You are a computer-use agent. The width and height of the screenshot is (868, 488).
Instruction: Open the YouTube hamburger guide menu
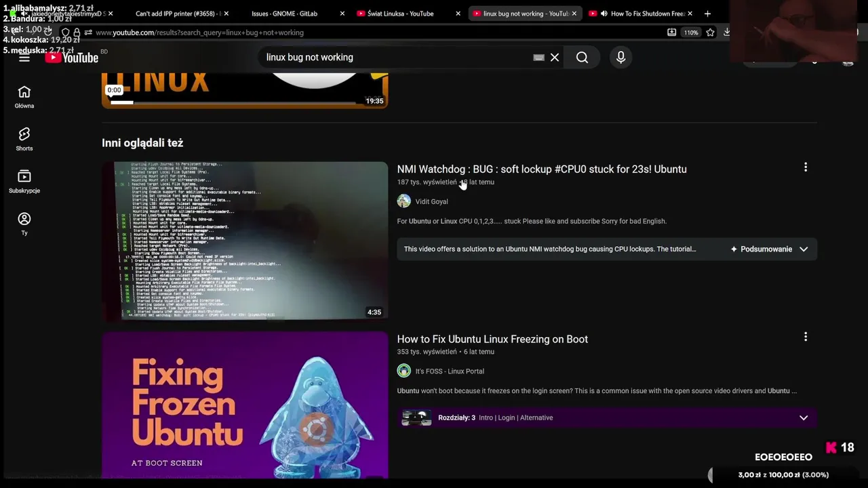(x=24, y=58)
